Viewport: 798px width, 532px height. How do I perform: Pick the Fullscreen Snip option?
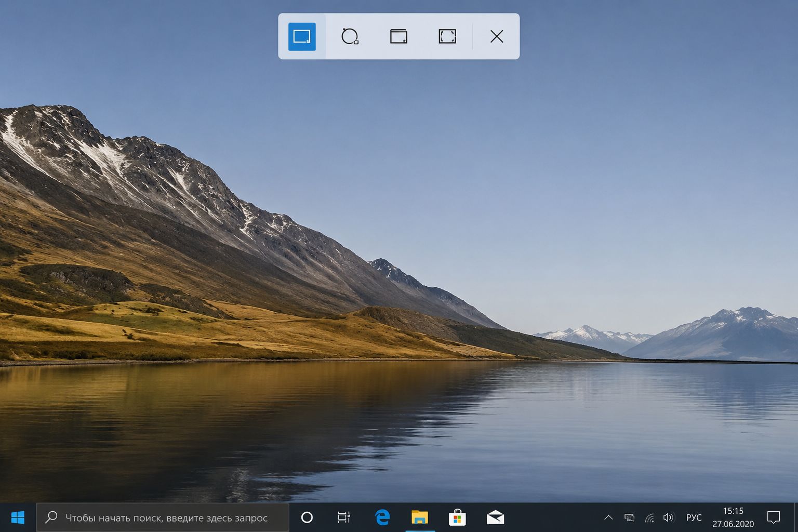(x=447, y=36)
